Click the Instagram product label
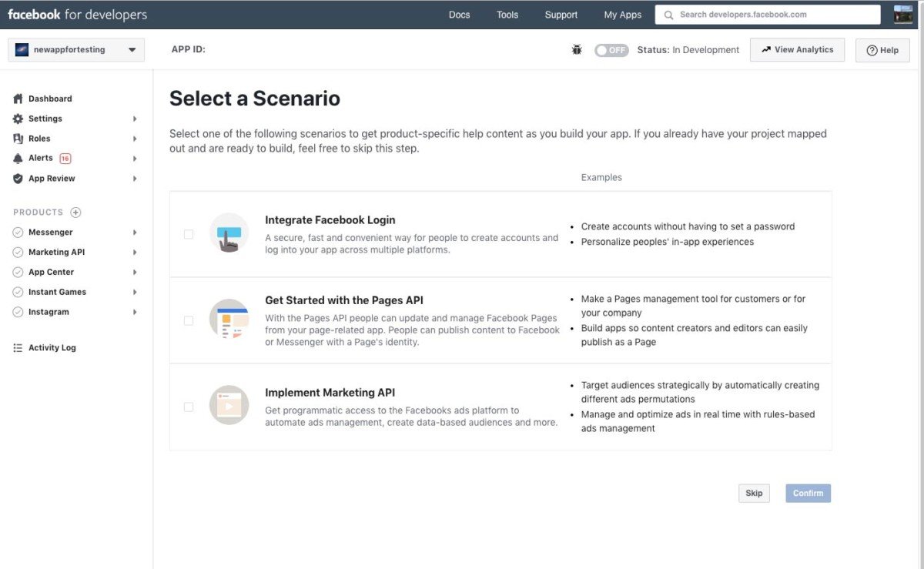This screenshot has height=569, width=924. [49, 313]
